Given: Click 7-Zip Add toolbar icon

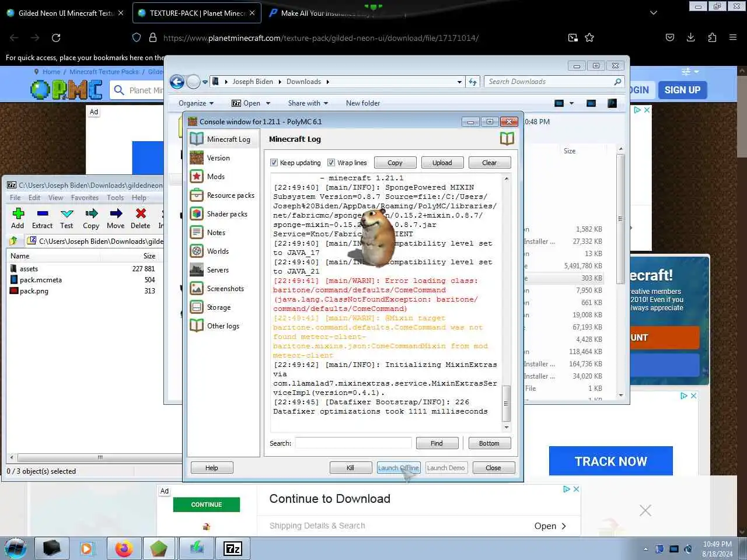Looking at the screenshot, I should [x=18, y=219].
